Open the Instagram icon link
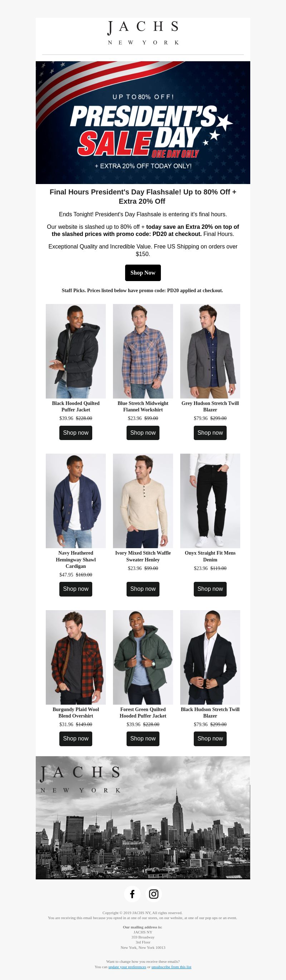The height and width of the screenshot is (980, 286). click(153, 894)
